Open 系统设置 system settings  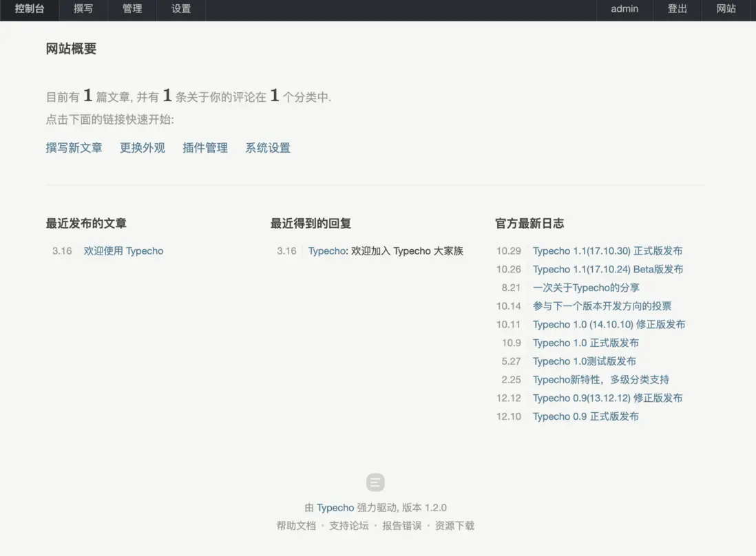coord(267,147)
